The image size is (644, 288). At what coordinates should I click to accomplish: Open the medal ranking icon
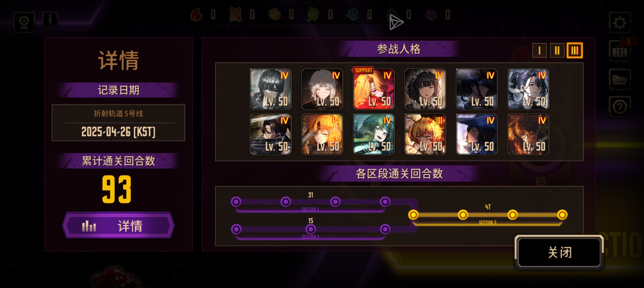[24, 23]
